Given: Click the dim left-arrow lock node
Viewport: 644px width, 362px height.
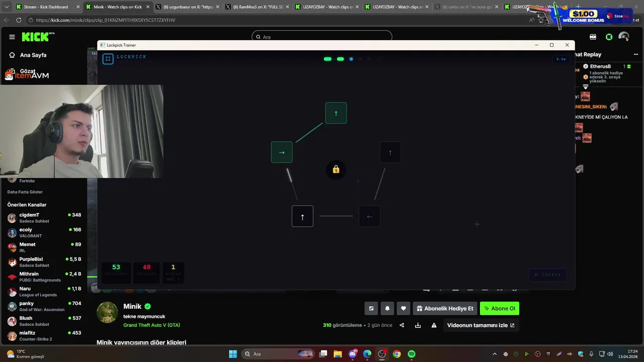Looking at the screenshot, I should pos(369,216).
